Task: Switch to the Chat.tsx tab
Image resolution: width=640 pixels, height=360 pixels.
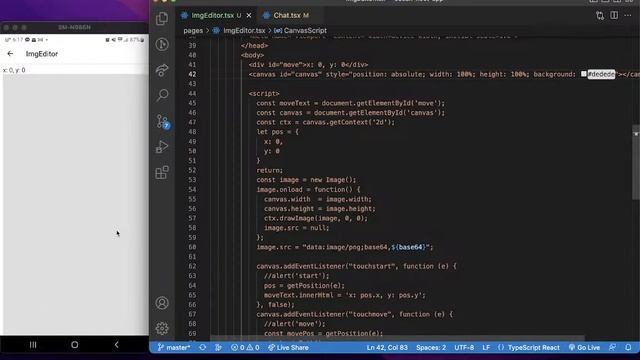Action: [291, 16]
